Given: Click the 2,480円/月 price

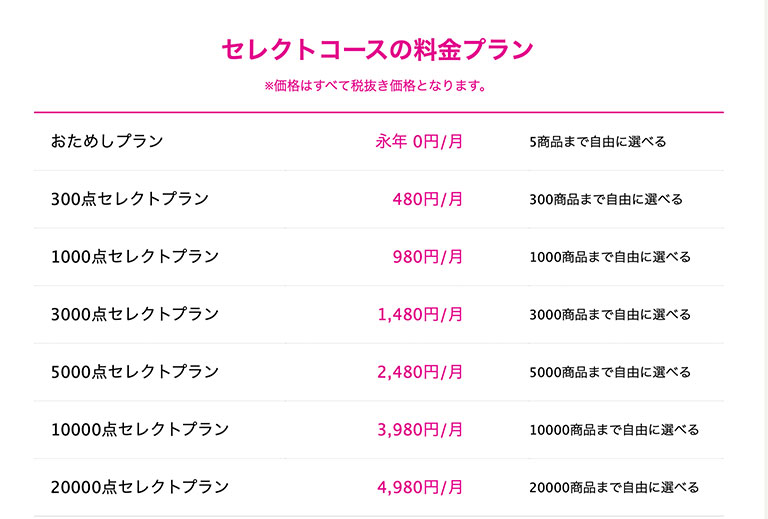Looking at the screenshot, I should (420, 372).
